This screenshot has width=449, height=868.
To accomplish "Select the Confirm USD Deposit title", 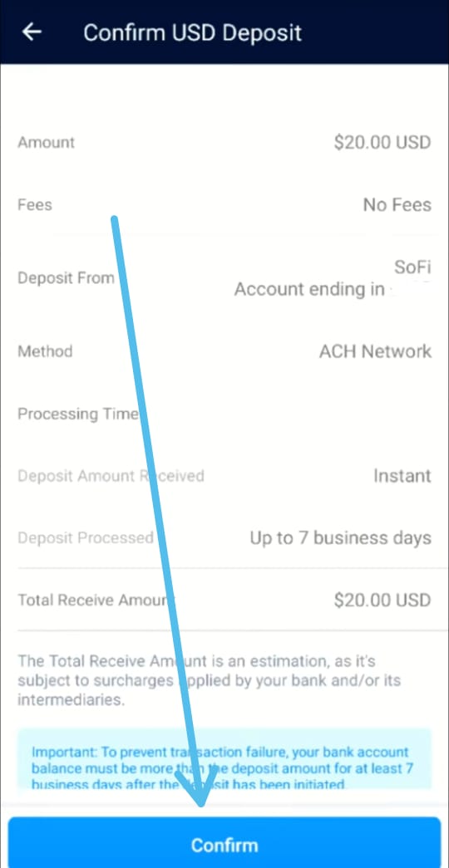I will pyautogui.click(x=192, y=32).
